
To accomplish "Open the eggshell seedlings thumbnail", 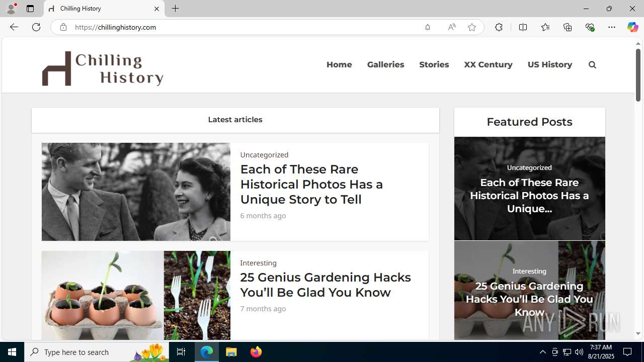I will click(136, 296).
